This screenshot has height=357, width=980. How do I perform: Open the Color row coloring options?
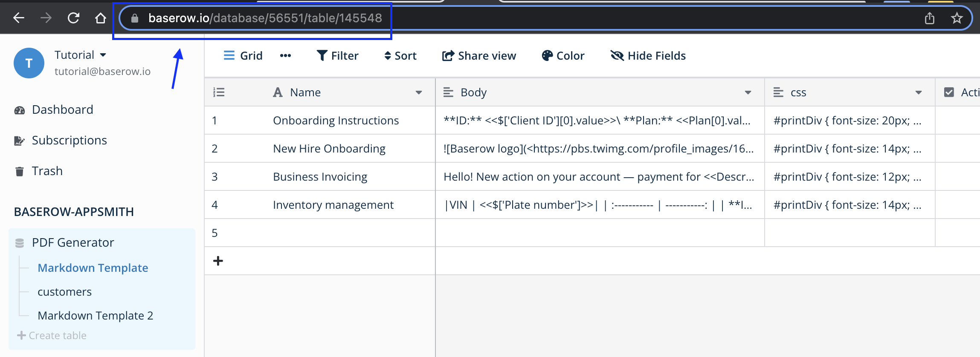(563, 56)
